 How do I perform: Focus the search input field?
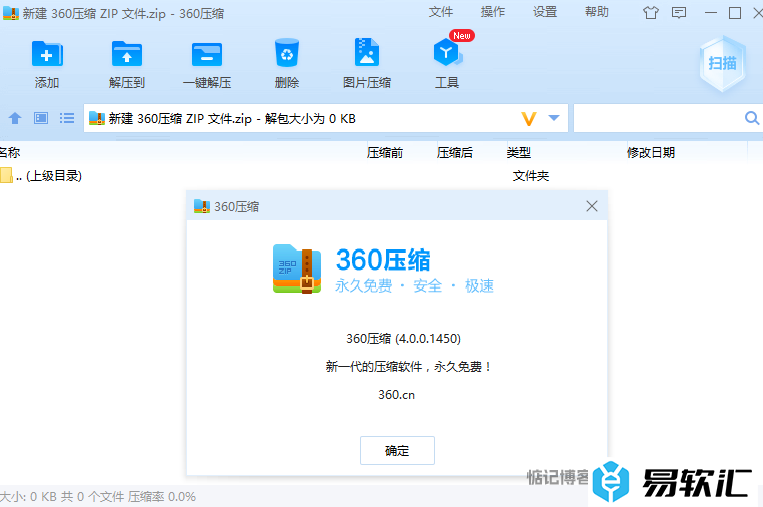coord(658,118)
